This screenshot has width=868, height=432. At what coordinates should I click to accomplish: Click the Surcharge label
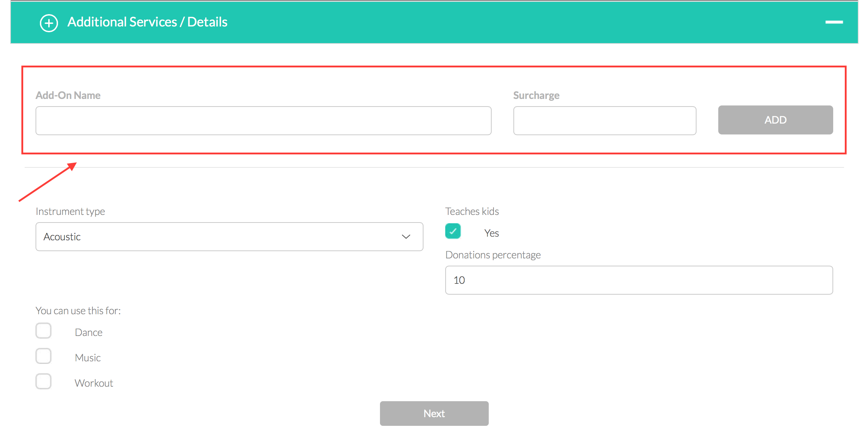tap(536, 95)
